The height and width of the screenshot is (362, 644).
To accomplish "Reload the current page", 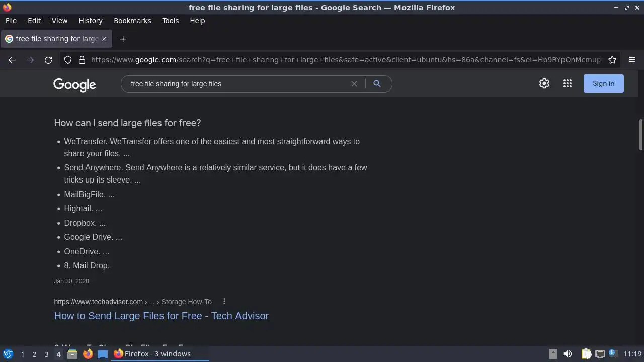I will pyautogui.click(x=48, y=60).
